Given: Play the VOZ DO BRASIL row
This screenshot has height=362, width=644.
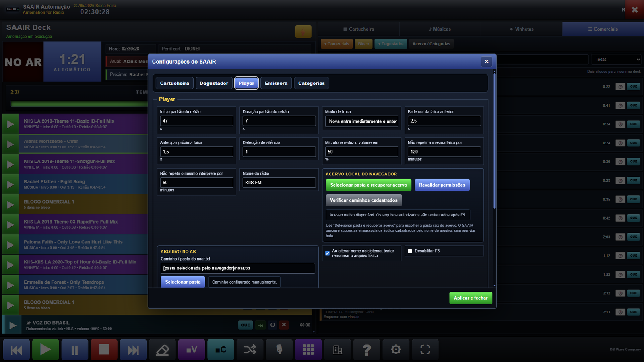Looking at the screenshot, I should (x=12, y=325).
